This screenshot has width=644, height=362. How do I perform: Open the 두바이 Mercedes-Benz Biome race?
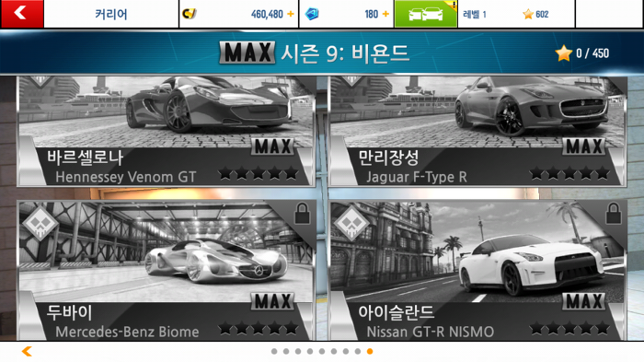[x=167, y=271]
